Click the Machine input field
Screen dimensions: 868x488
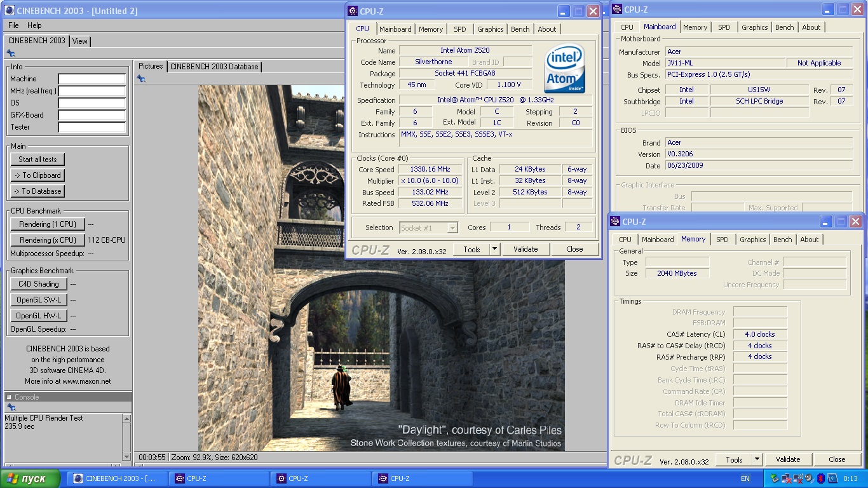92,79
